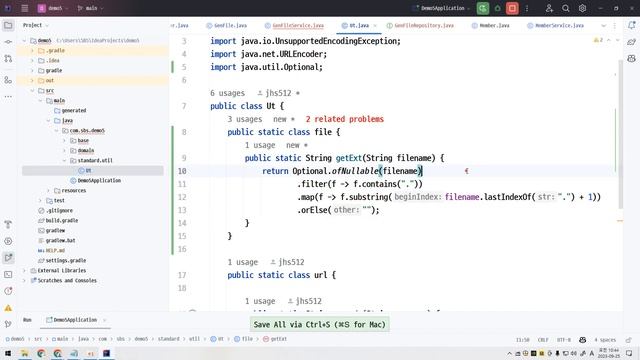The image size is (640, 360).
Task: Rerun DemoSApplication with the green button
Action: point(483,8)
